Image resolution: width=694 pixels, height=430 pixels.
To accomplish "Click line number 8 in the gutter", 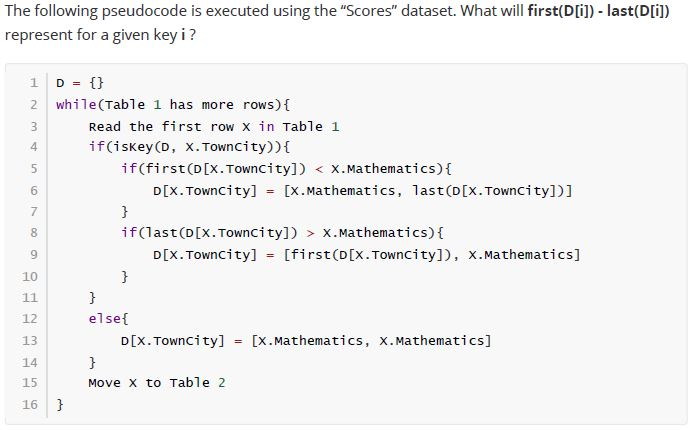I will tap(34, 233).
